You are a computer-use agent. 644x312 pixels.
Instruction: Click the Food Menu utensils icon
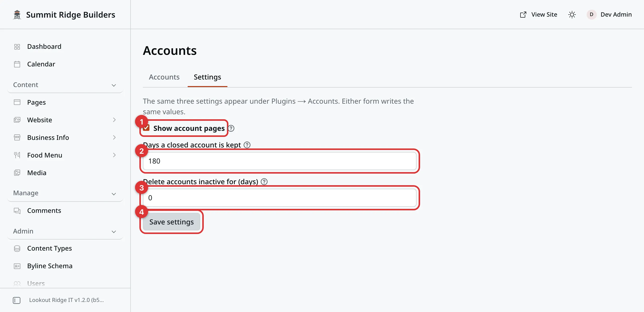coord(17,155)
